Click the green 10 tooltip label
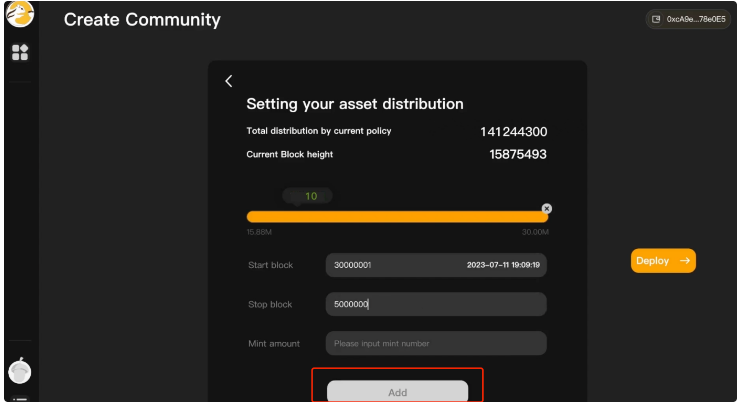741x405 pixels. tap(308, 196)
